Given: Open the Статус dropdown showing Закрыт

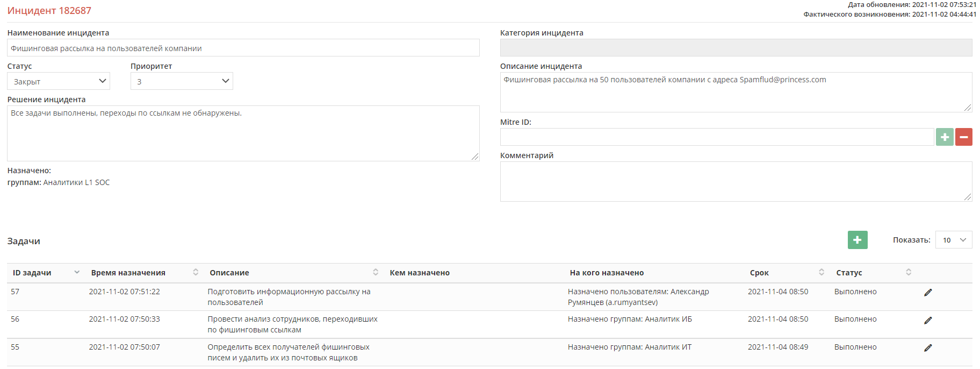Looking at the screenshot, I should (x=59, y=81).
